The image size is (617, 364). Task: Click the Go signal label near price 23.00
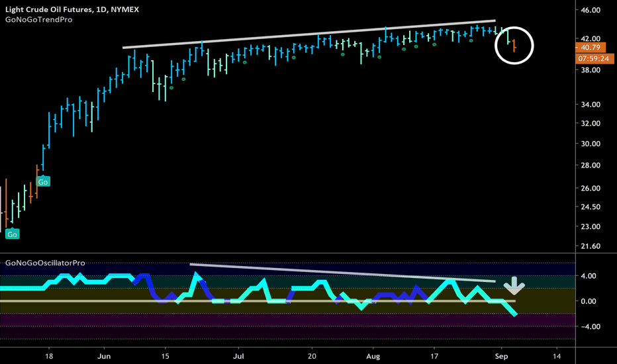(x=12, y=234)
